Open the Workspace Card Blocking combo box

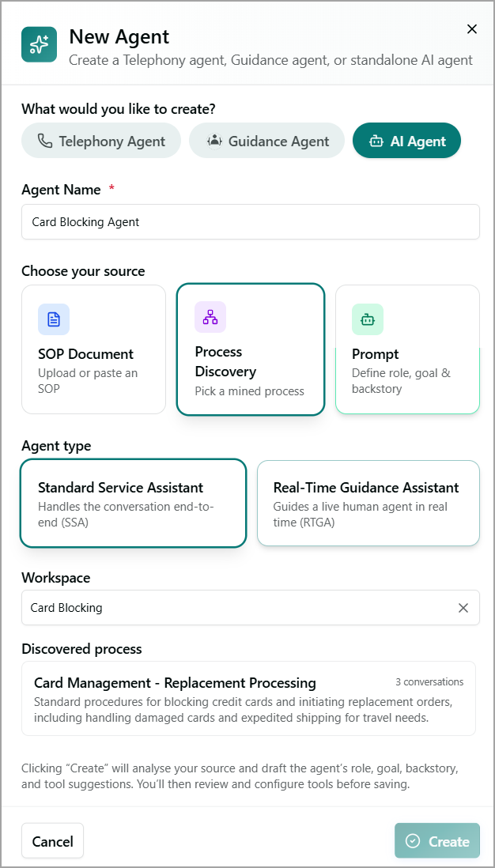click(x=251, y=608)
